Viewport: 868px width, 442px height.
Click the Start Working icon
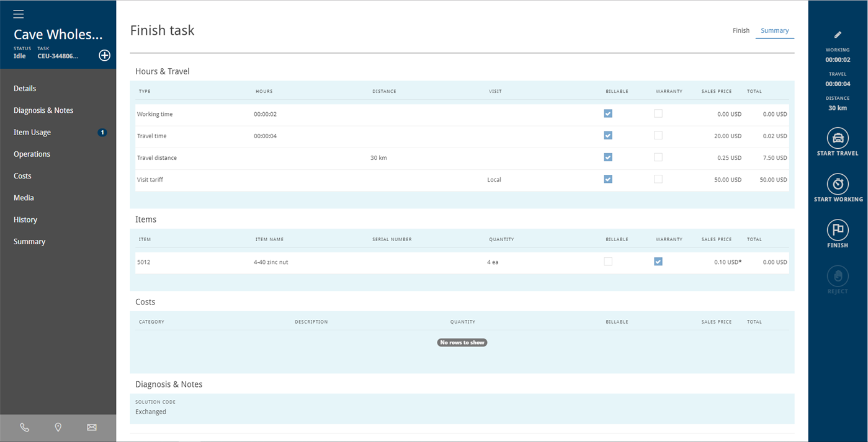click(x=838, y=184)
